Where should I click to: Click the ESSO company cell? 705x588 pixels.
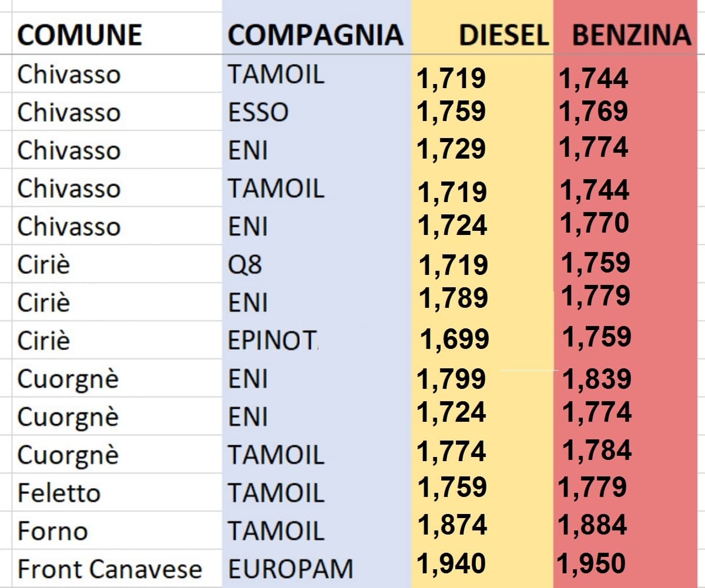tap(258, 113)
